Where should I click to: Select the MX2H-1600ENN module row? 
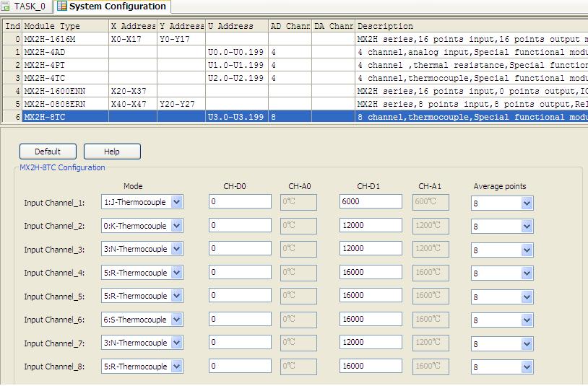point(295,91)
